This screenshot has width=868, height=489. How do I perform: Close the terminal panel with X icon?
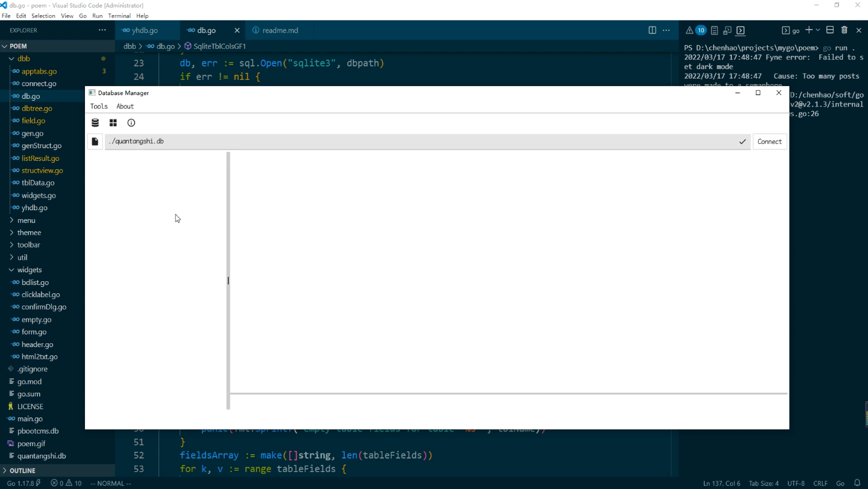[859, 30]
